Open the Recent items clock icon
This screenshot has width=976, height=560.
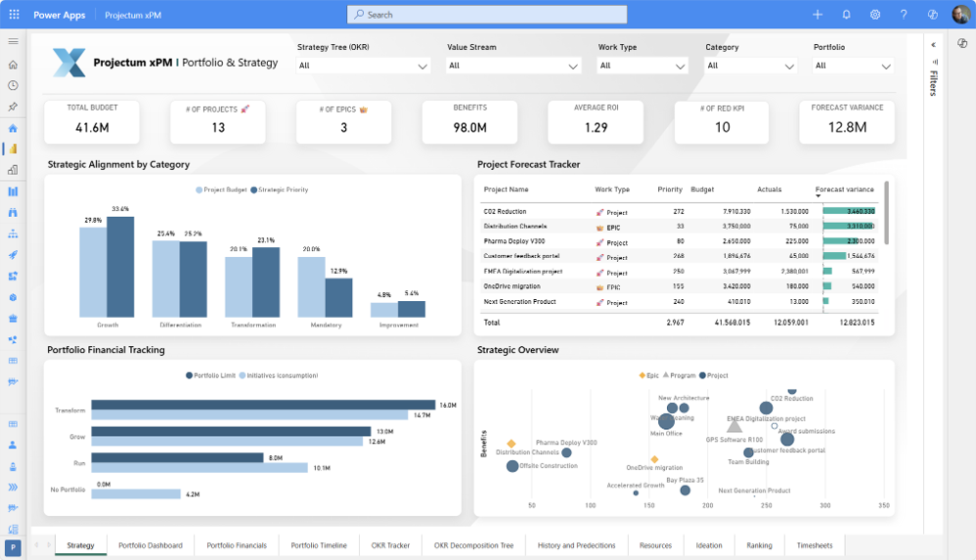(13, 85)
